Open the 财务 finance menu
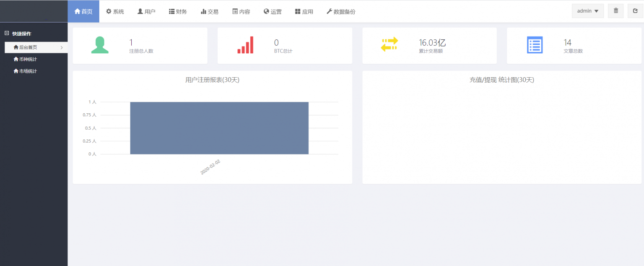The width and height of the screenshot is (644, 266). (178, 12)
